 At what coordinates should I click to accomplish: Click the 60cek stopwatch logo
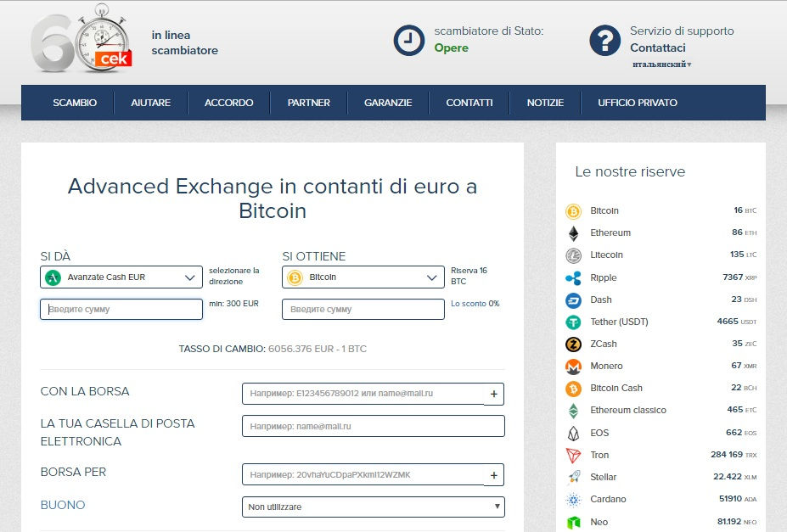click(x=82, y=39)
